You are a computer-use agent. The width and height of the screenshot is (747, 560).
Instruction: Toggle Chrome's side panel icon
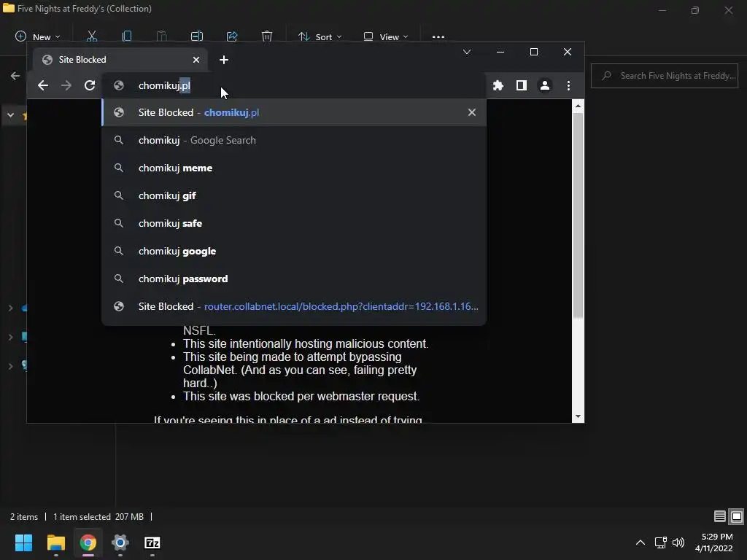521,85
